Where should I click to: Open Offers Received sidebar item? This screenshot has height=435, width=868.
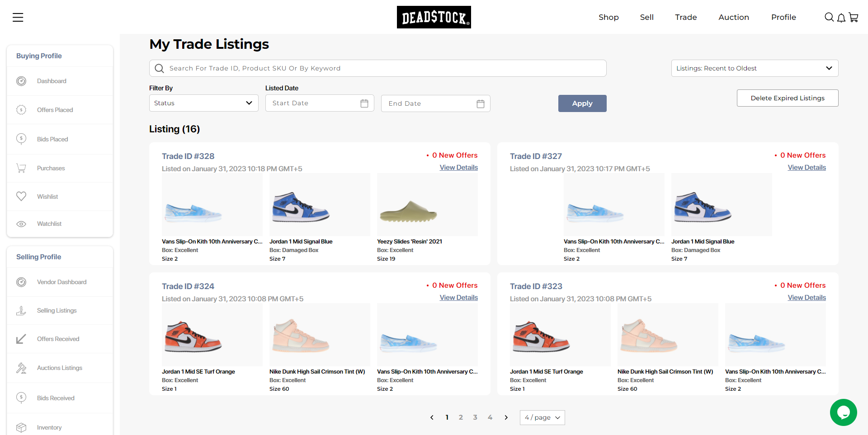point(60,339)
